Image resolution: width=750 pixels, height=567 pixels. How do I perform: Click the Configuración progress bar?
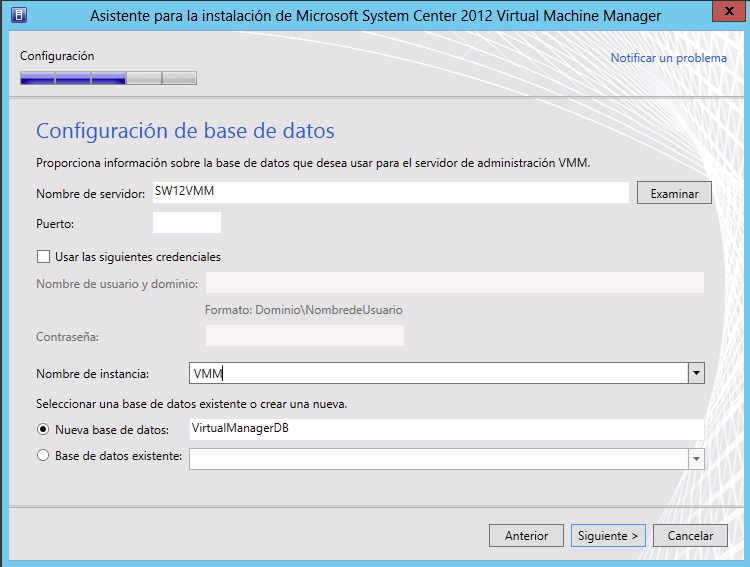(x=108, y=78)
